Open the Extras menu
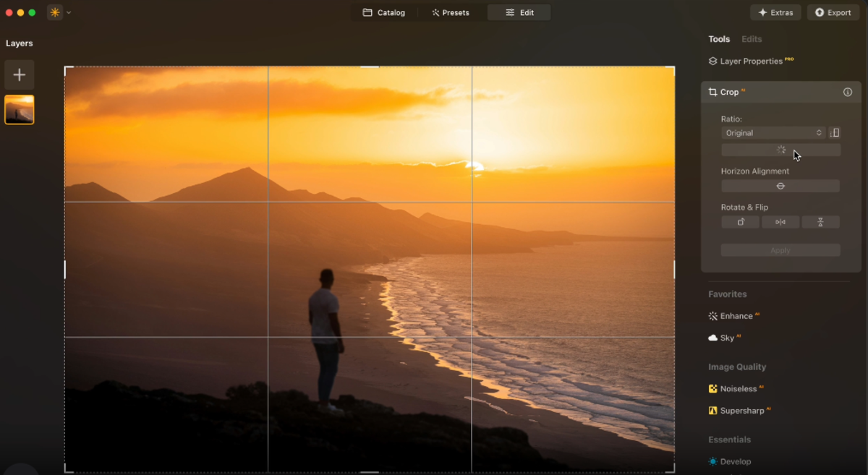The width and height of the screenshot is (868, 475). pyautogui.click(x=775, y=12)
